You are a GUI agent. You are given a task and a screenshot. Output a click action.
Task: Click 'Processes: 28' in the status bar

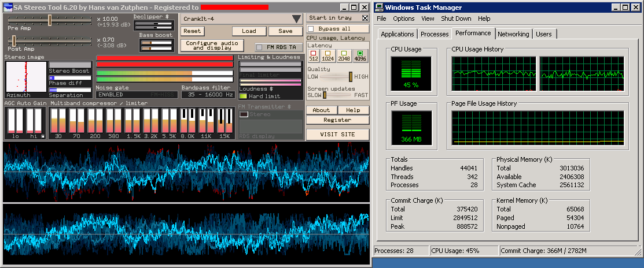point(394,251)
